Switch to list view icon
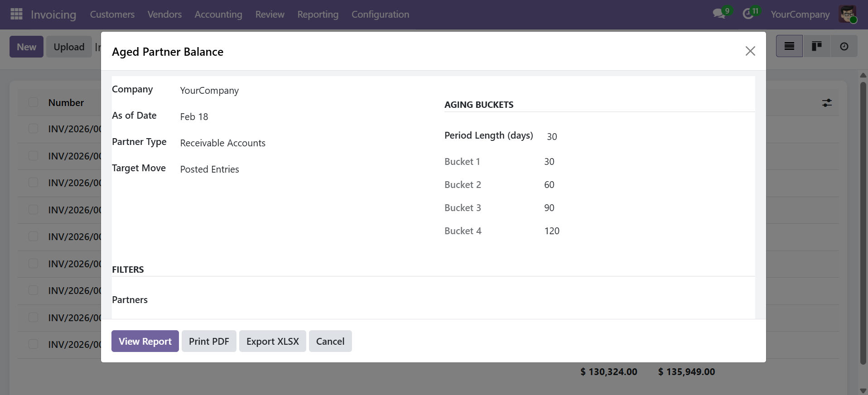Image resolution: width=868 pixels, height=395 pixels. point(789,46)
